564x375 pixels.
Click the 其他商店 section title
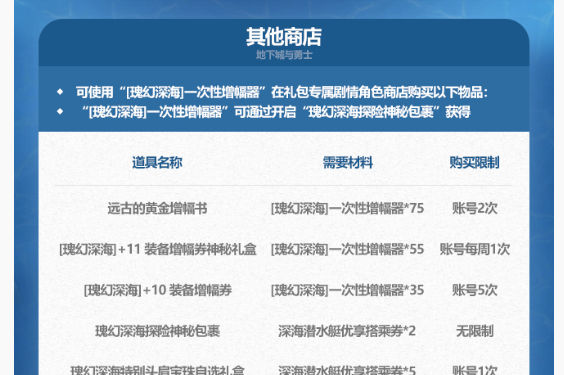(x=284, y=37)
